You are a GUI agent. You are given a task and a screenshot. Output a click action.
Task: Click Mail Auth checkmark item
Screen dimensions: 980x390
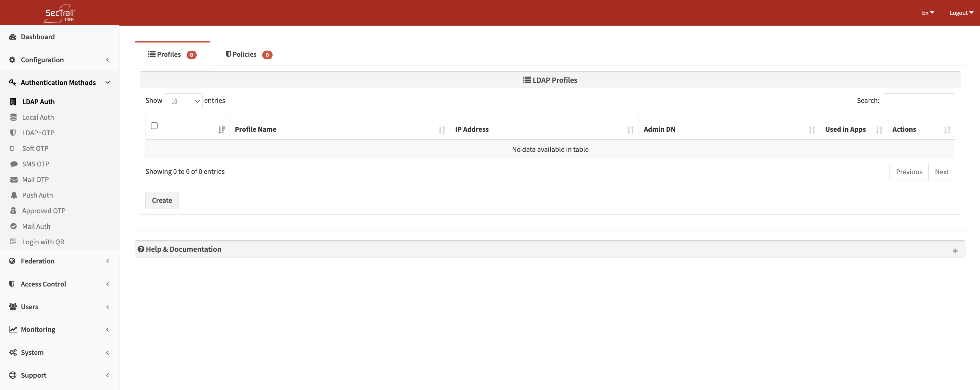coord(36,226)
